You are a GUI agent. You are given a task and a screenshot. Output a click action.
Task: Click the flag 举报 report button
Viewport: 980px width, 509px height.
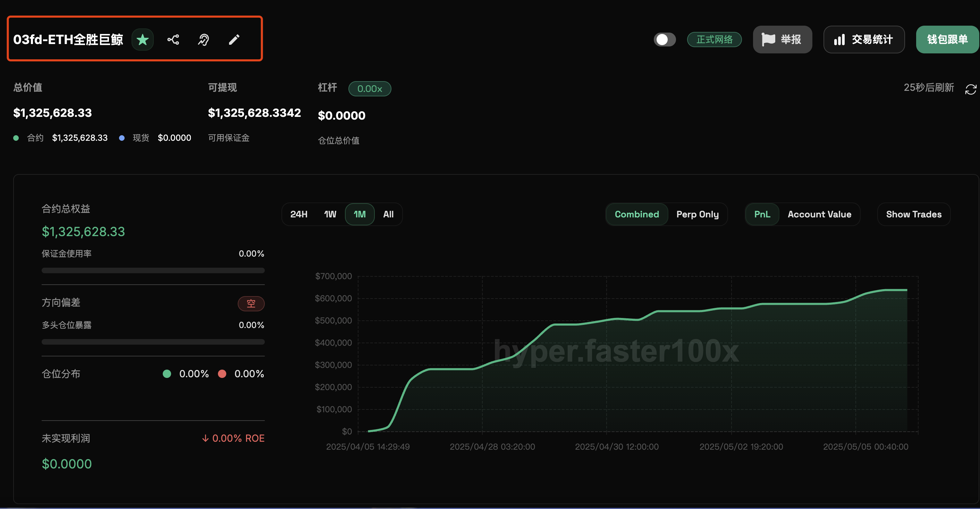pyautogui.click(x=782, y=40)
